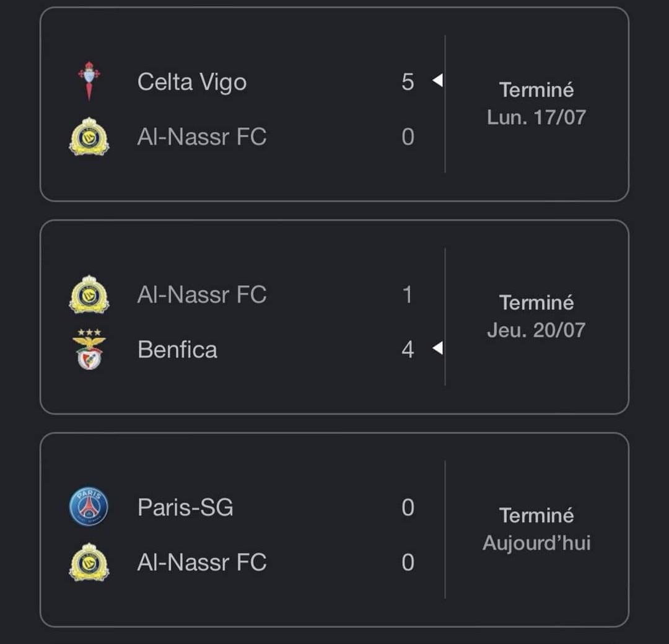Click Celta Vigo's score of 5

(x=408, y=82)
